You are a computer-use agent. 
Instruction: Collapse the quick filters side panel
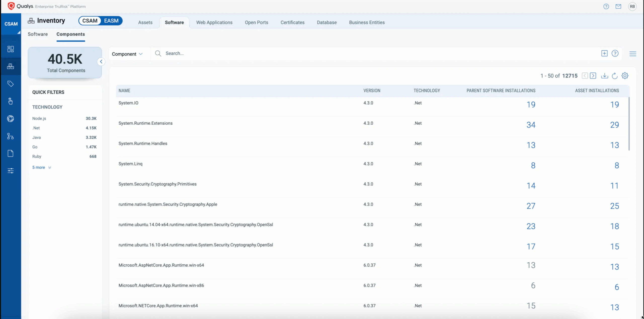click(x=101, y=62)
